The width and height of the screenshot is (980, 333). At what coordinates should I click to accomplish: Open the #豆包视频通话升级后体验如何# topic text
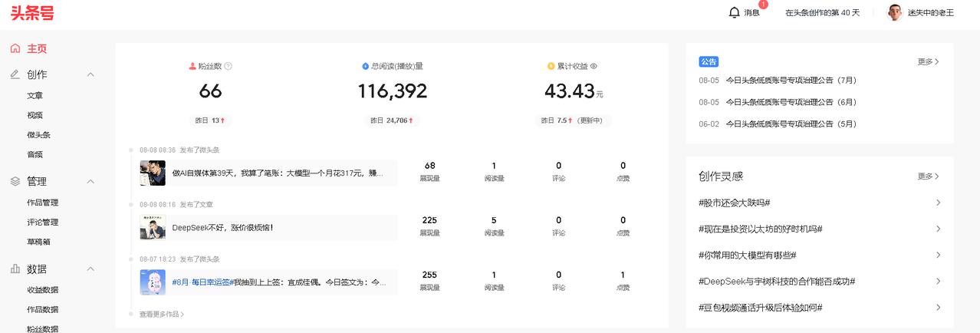pos(760,307)
